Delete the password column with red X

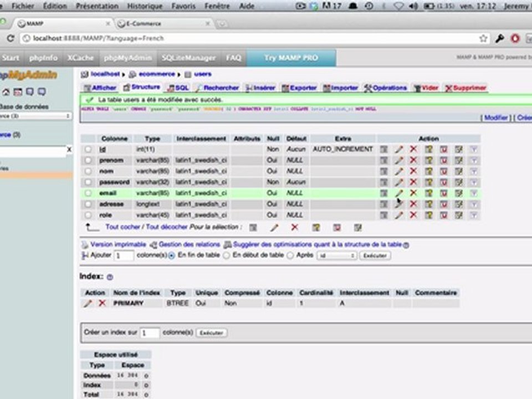[413, 182]
